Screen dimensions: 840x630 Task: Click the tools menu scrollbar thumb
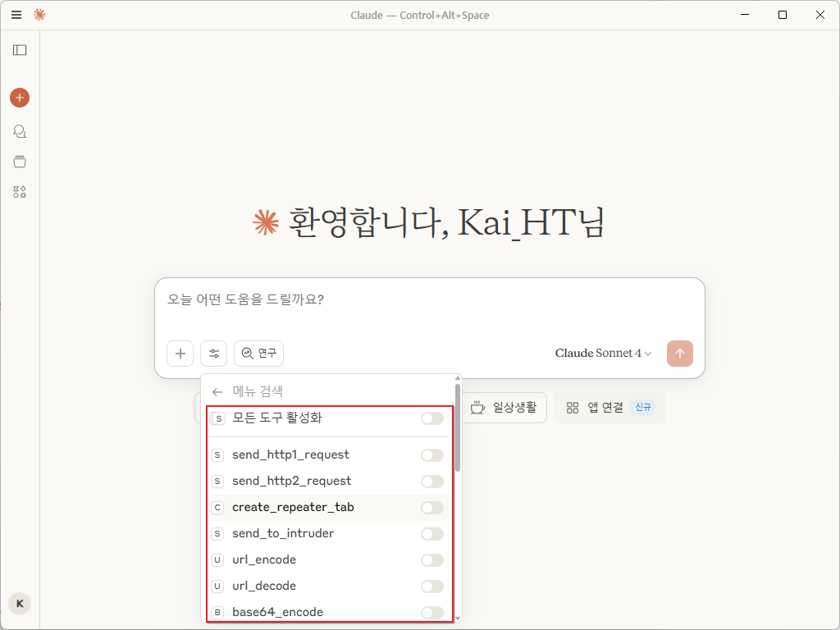[458, 427]
